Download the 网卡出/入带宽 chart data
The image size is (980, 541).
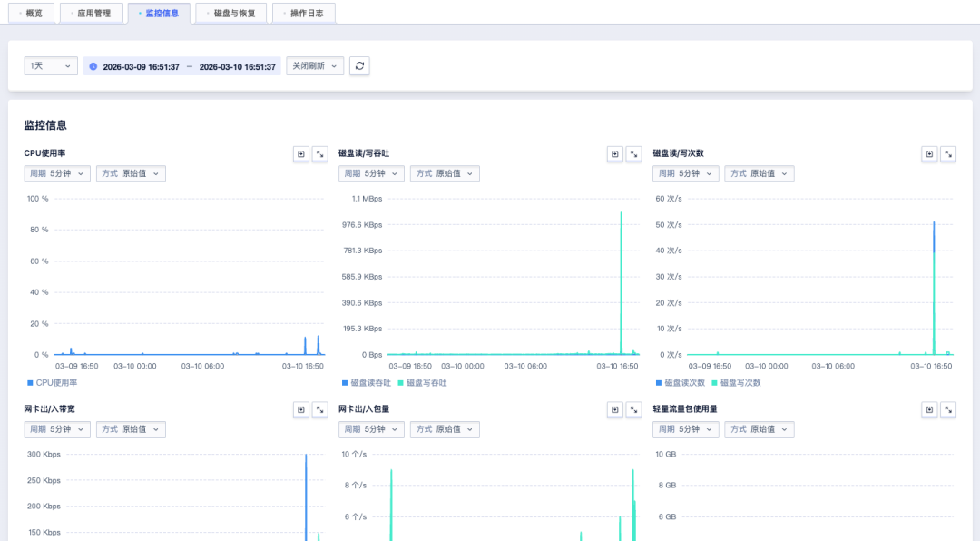tap(301, 409)
